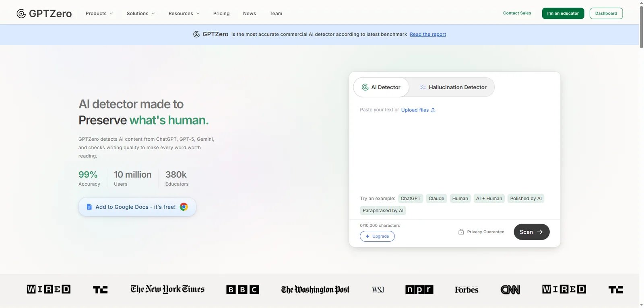Click the lock icon beside Privacy Guarantee

click(461, 232)
